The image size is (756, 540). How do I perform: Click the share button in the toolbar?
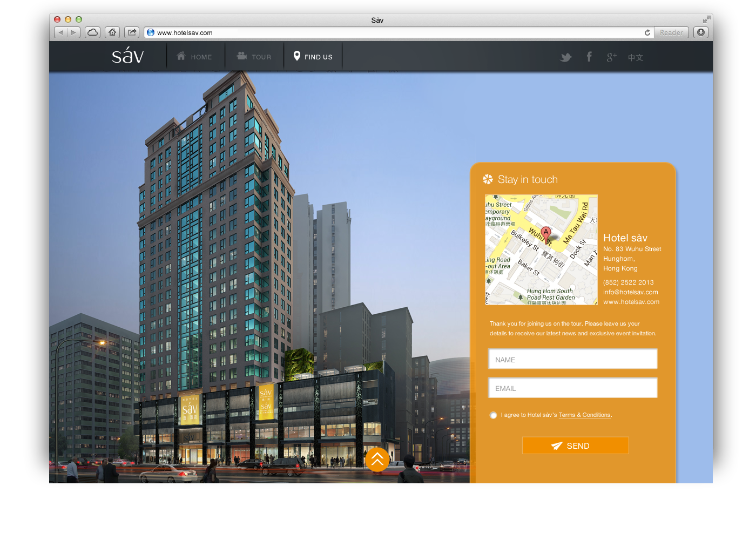click(x=132, y=32)
